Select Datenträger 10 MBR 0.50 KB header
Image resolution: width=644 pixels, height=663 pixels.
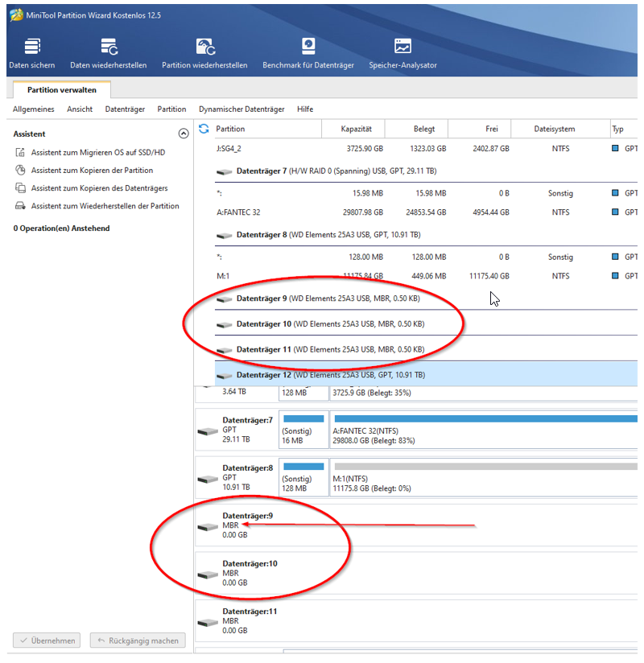tap(426, 324)
